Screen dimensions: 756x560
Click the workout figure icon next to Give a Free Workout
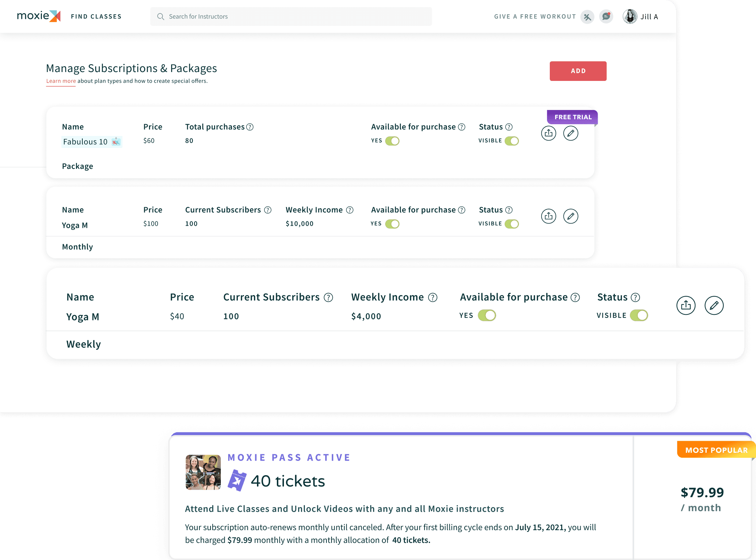[587, 16]
